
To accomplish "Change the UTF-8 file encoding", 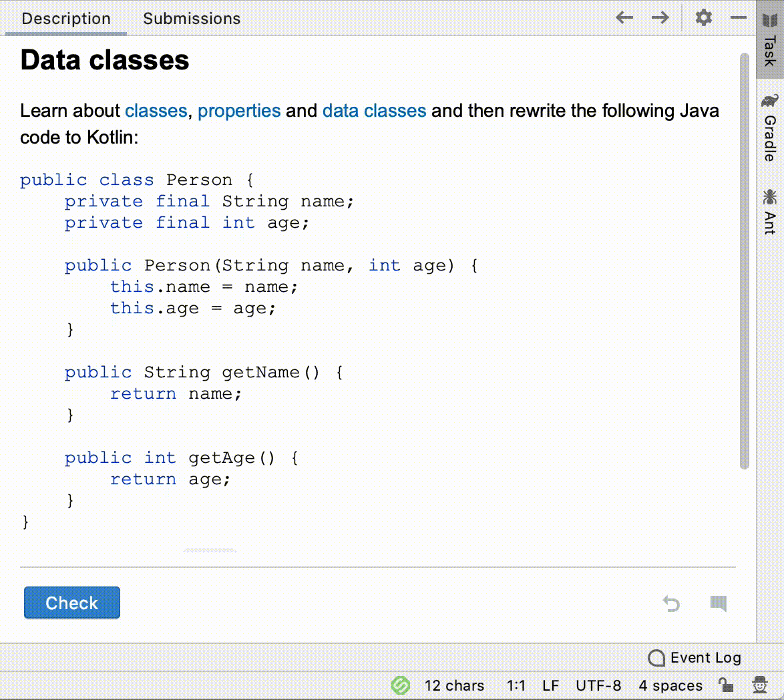I will (598, 685).
